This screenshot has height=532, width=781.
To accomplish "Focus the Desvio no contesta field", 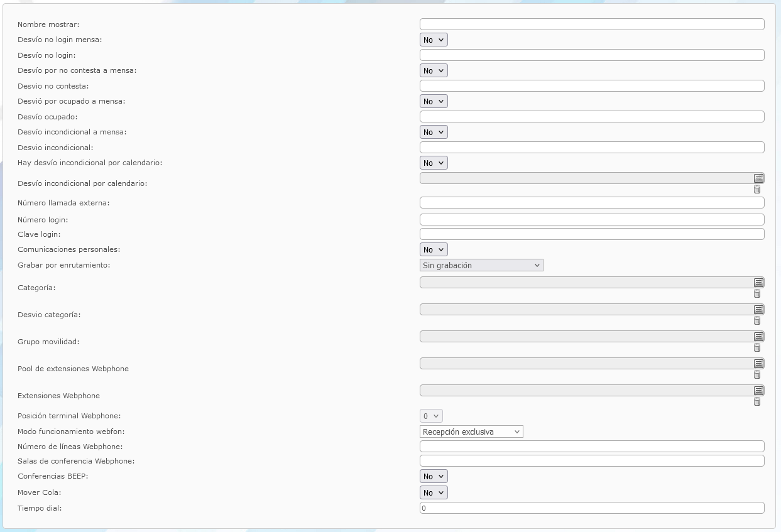I will (x=592, y=86).
